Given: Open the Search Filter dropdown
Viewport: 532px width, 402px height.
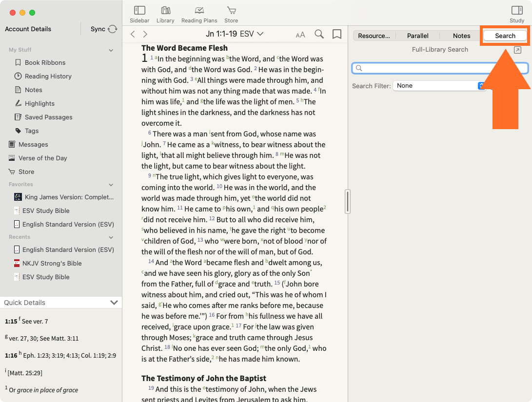Looking at the screenshot, I should click(439, 86).
